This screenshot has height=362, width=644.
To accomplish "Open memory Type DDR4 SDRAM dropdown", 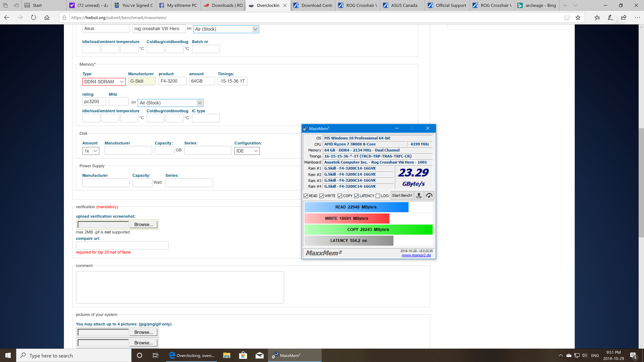I will tap(104, 82).
